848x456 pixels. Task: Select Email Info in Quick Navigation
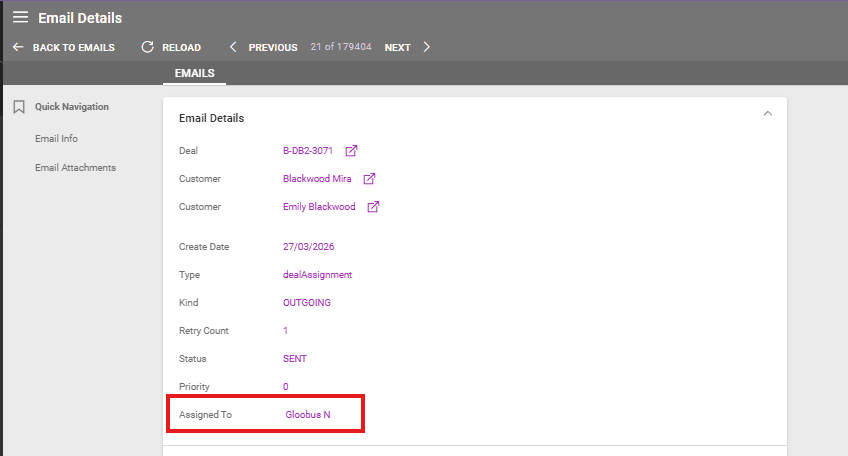click(56, 139)
